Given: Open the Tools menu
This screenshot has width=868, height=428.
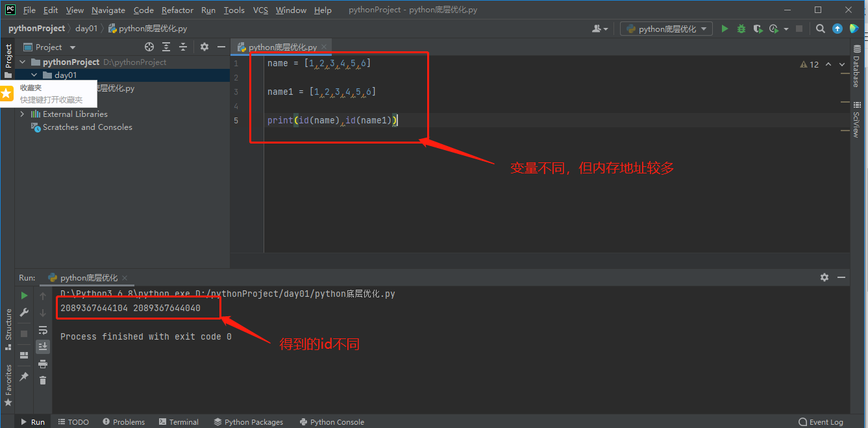Looking at the screenshot, I should click(234, 10).
